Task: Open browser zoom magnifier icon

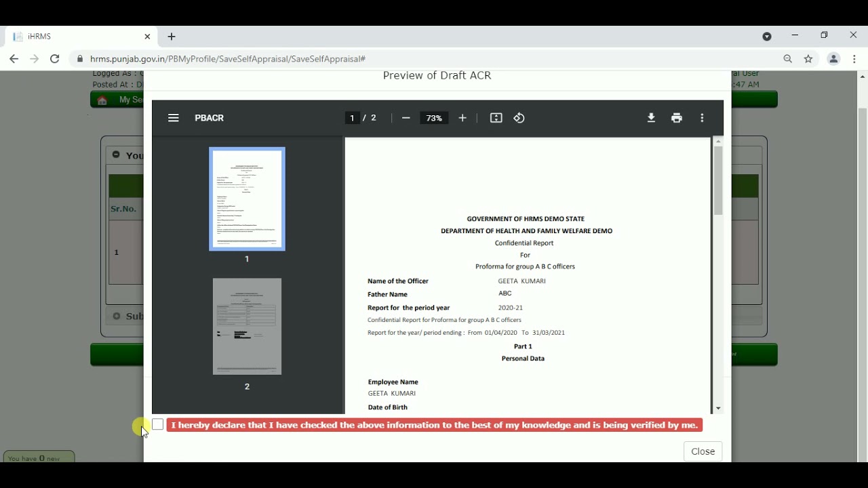Action: (x=788, y=59)
